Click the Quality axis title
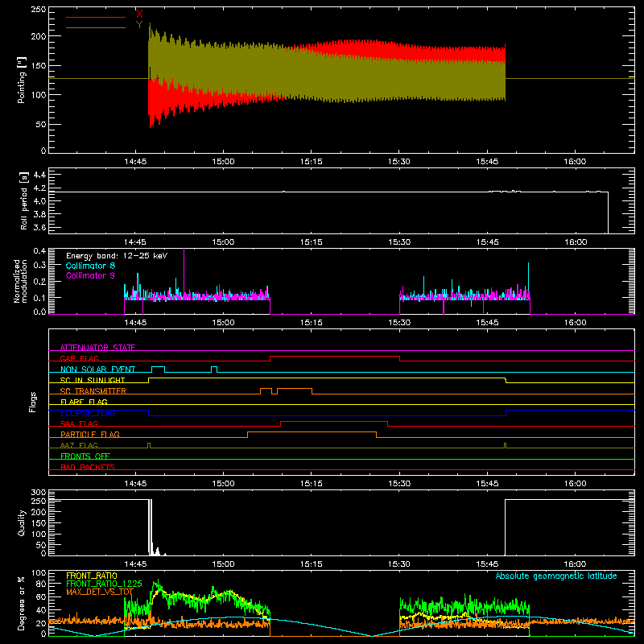644x644 pixels. pyautogui.click(x=22, y=522)
